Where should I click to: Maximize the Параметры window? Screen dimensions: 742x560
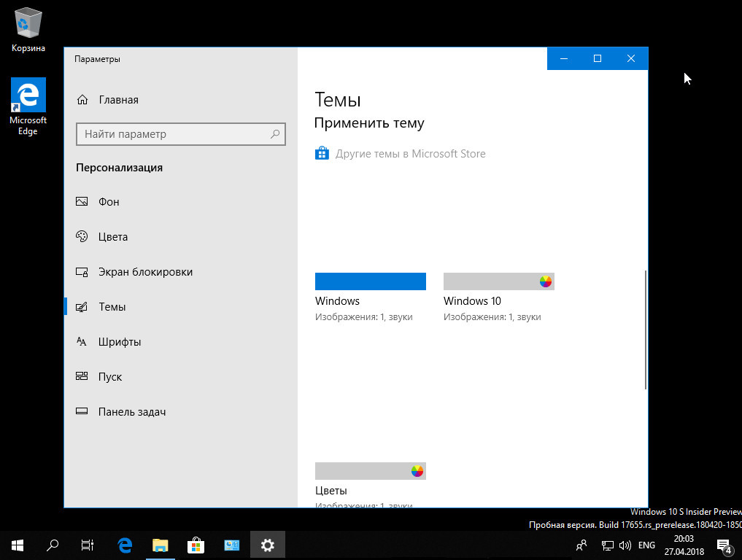[x=598, y=58]
